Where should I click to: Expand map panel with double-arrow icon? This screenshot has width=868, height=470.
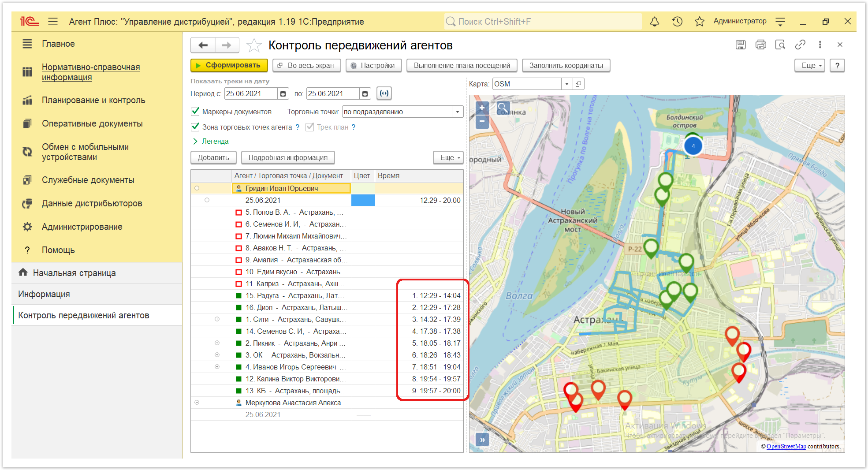[x=482, y=440]
